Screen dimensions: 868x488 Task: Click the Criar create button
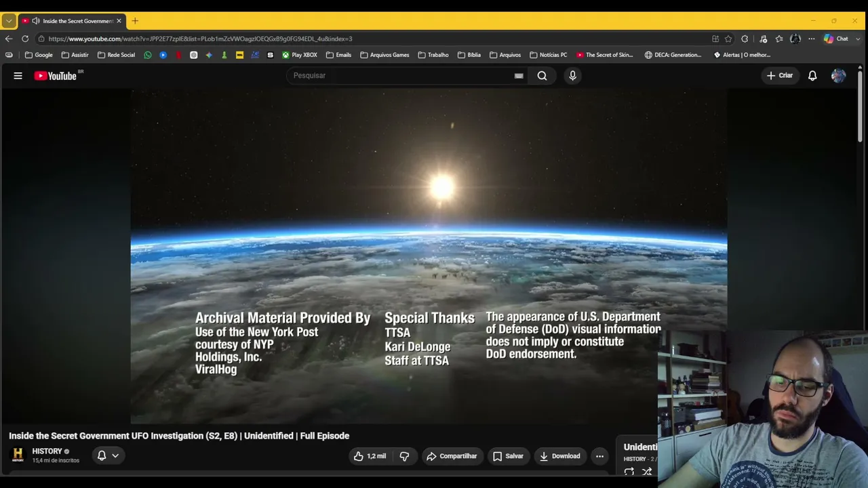pos(780,76)
